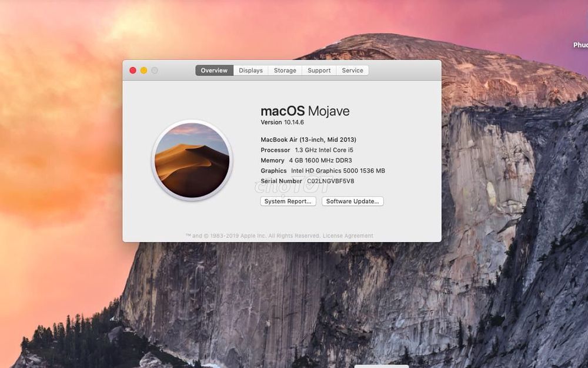The image size is (588, 368).
Task: Open the Storage tab
Action: point(285,70)
